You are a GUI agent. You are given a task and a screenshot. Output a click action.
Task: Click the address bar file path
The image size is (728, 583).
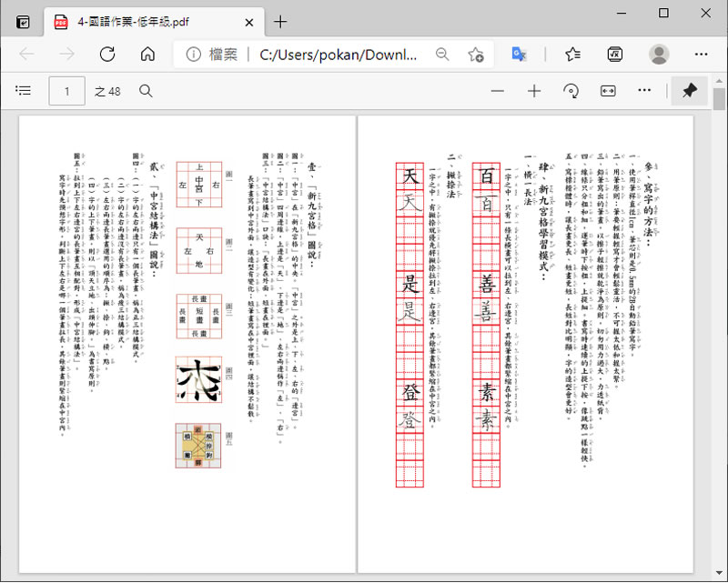click(337, 55)
